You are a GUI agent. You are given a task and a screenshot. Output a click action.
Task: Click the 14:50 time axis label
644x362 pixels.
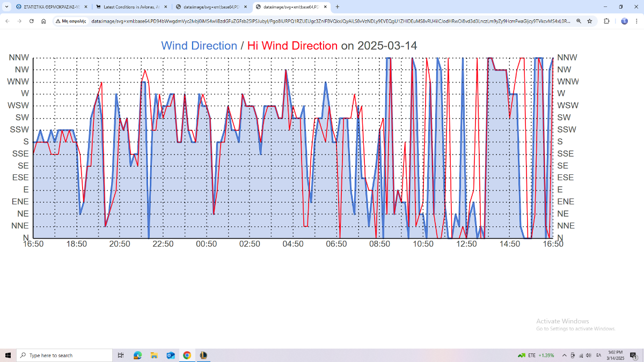[x=510, y=244]
